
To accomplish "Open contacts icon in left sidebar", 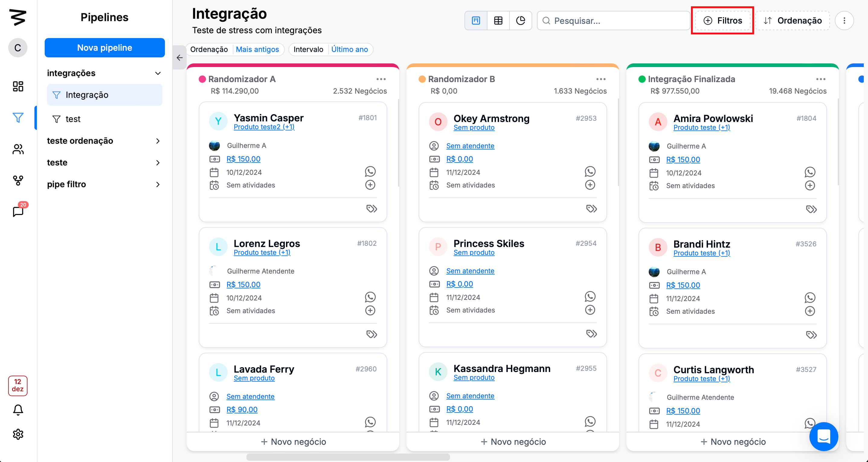I will click(x=18, y=149).
